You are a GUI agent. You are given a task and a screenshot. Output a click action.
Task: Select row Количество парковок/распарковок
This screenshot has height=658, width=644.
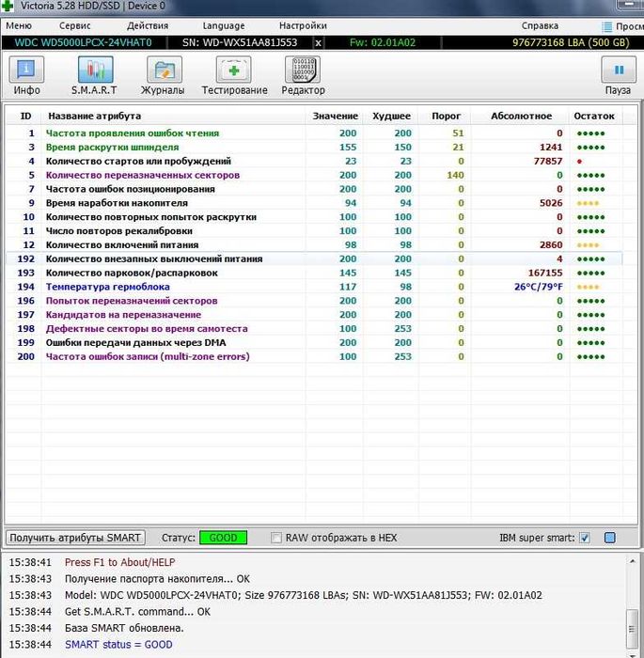click(x=314, y=273)
